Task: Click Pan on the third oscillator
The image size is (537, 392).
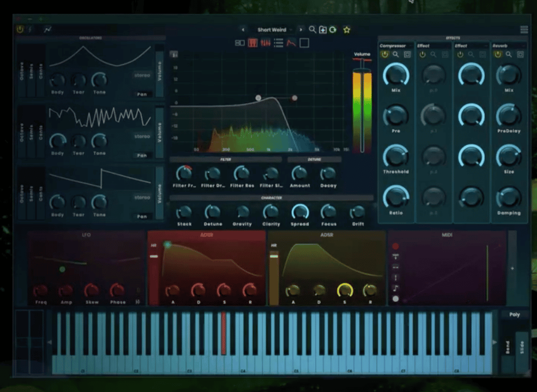Action: click(x=142, y=216)
